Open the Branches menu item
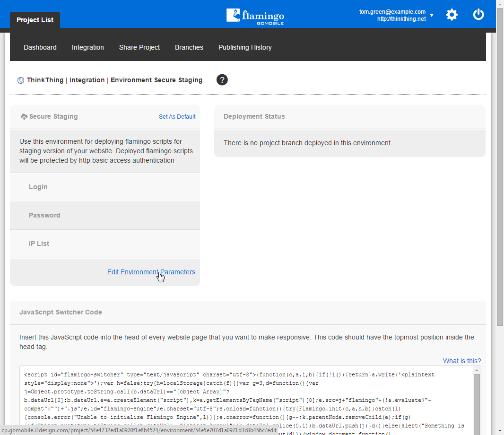Screen dimensions: 504x435 (189, 47)
